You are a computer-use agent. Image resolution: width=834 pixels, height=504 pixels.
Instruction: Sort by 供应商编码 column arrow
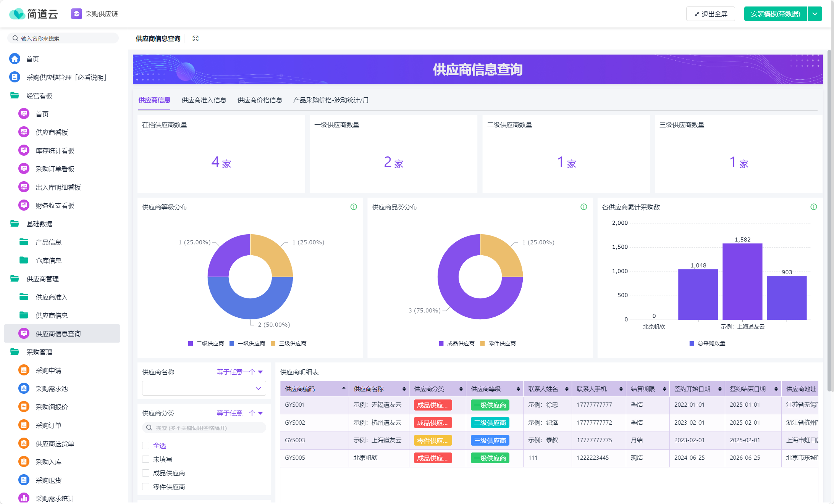point(344,388)
